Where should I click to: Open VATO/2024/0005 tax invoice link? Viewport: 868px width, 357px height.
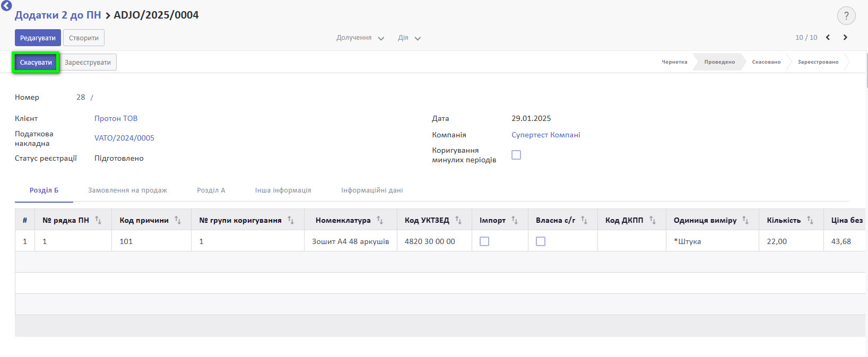coord(124,138)
